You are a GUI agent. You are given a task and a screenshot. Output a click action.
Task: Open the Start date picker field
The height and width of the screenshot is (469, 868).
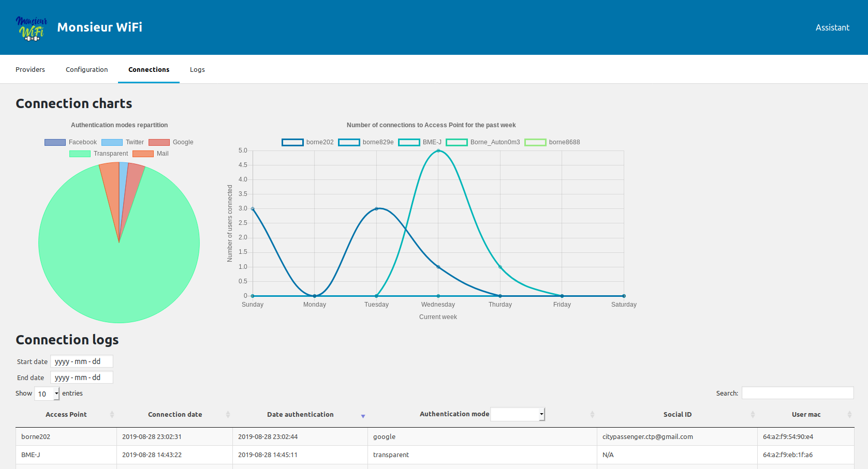(82, 361)
